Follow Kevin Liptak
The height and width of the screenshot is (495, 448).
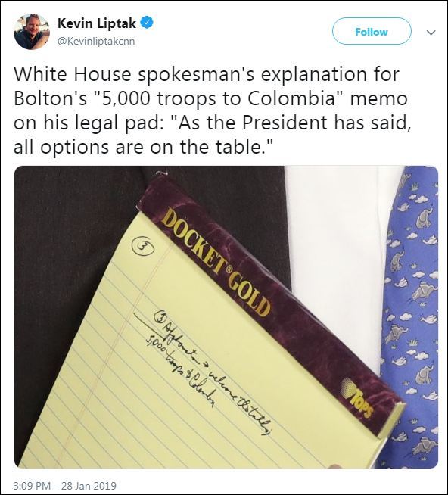pos(372,32)
